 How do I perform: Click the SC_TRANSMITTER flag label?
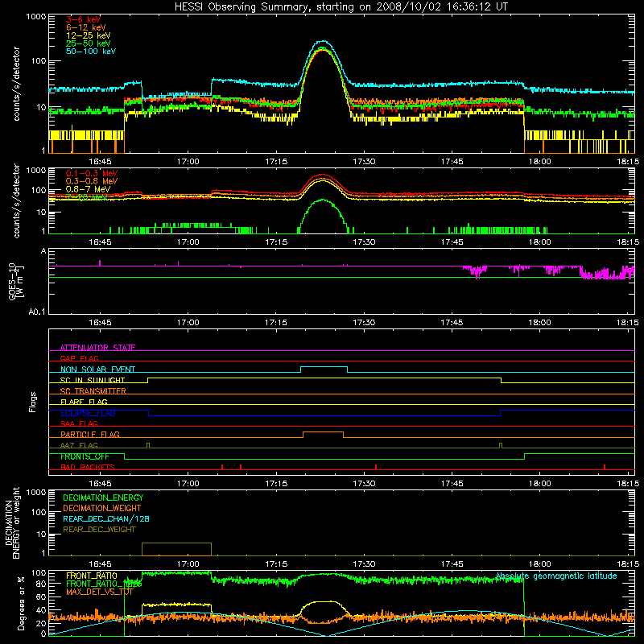pos(93,391)
